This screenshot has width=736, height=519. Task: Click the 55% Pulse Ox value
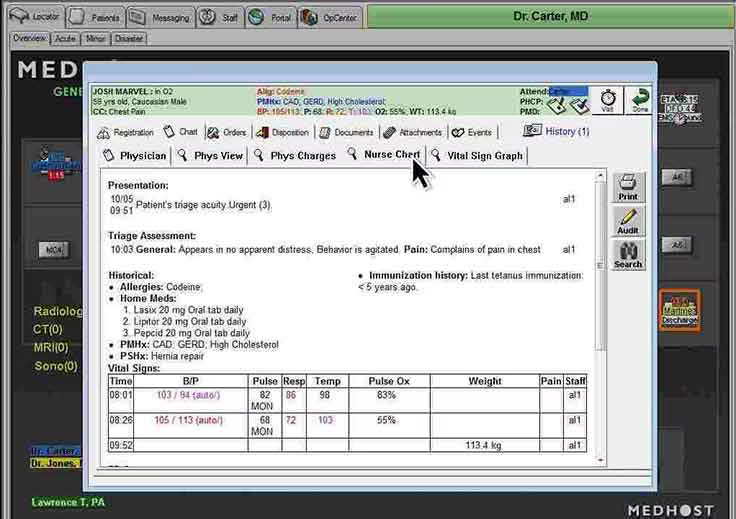386,420
